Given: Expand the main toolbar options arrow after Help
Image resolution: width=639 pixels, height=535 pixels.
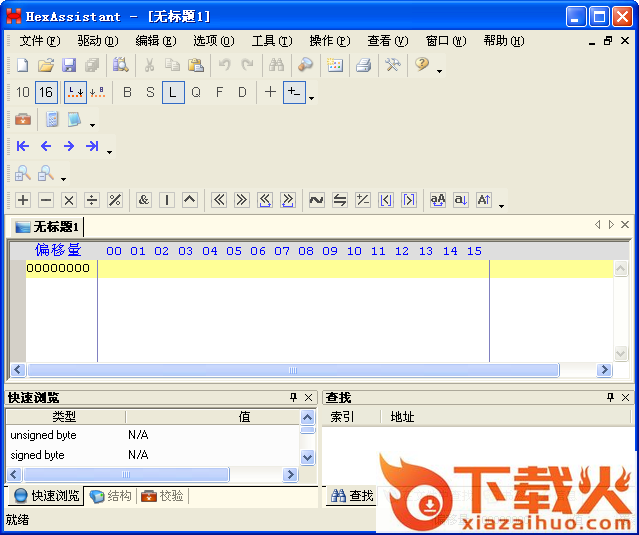Looking at the screenshot, I should pyautogui.click(x=439, y=71).
